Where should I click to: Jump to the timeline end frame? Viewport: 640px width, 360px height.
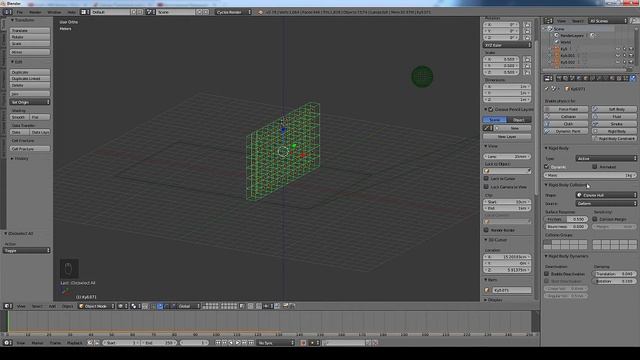[x=251, y=343]
